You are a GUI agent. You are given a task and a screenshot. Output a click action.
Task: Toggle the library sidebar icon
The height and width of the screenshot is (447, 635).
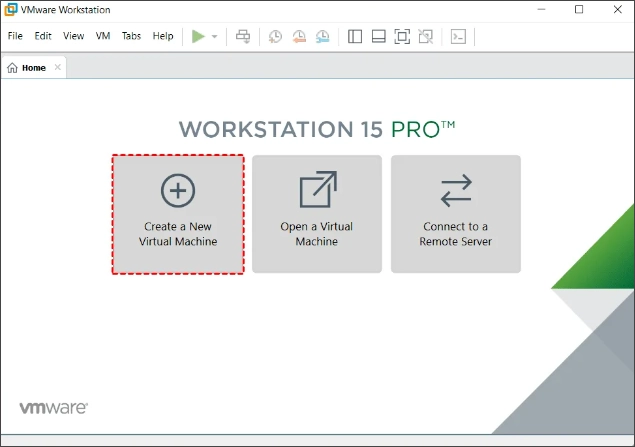click(355, 36)
